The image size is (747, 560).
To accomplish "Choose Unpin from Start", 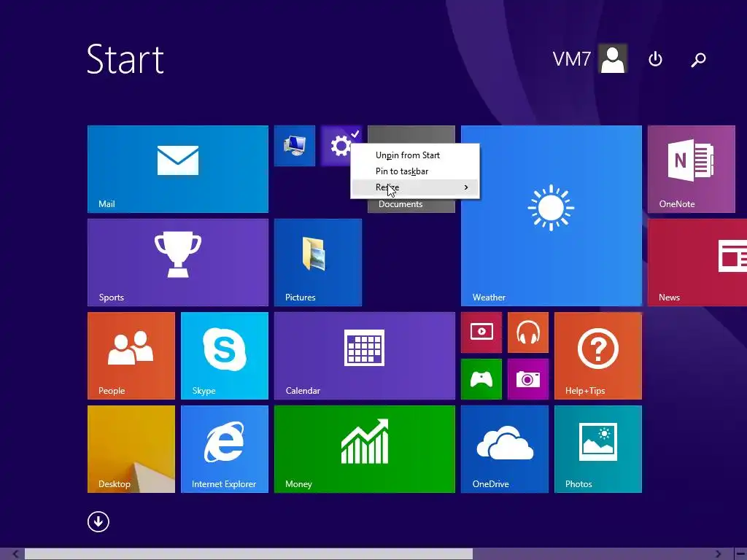I will click(415, 155).
